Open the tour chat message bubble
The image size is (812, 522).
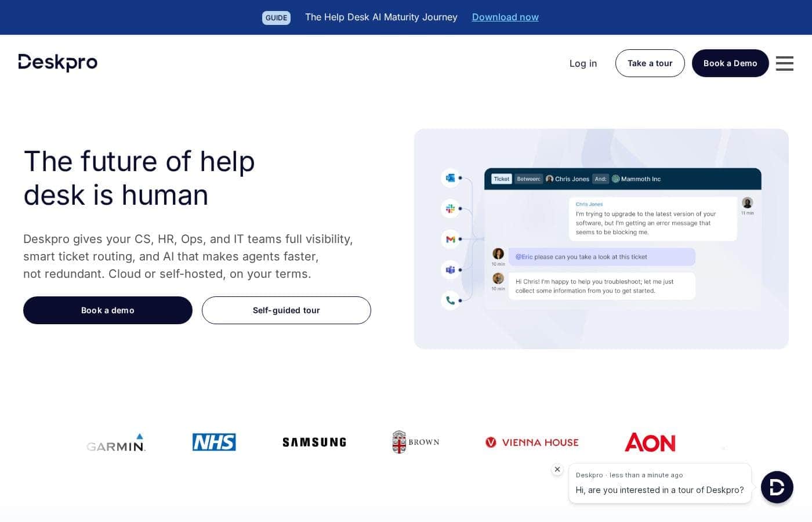pyautogui.click(x=660, y=483)
